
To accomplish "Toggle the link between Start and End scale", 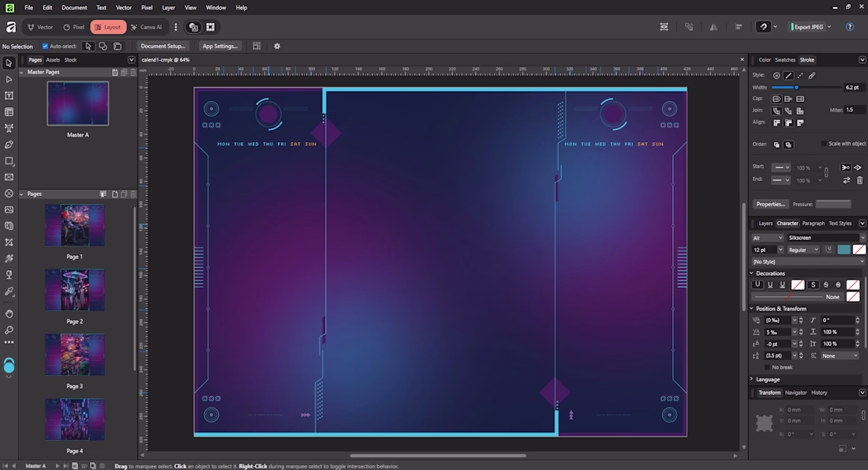I will coord(826,174).
